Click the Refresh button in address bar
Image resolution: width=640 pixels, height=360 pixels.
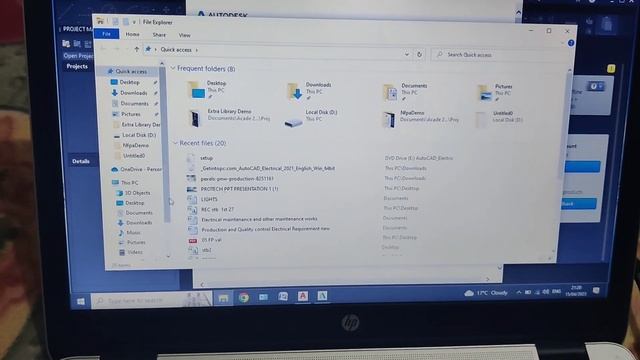419,54
